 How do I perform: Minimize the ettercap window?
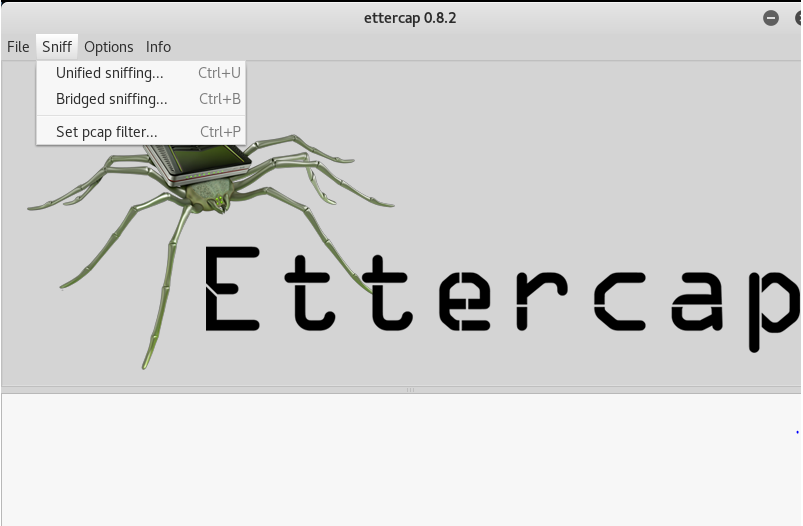click(770, 18)
